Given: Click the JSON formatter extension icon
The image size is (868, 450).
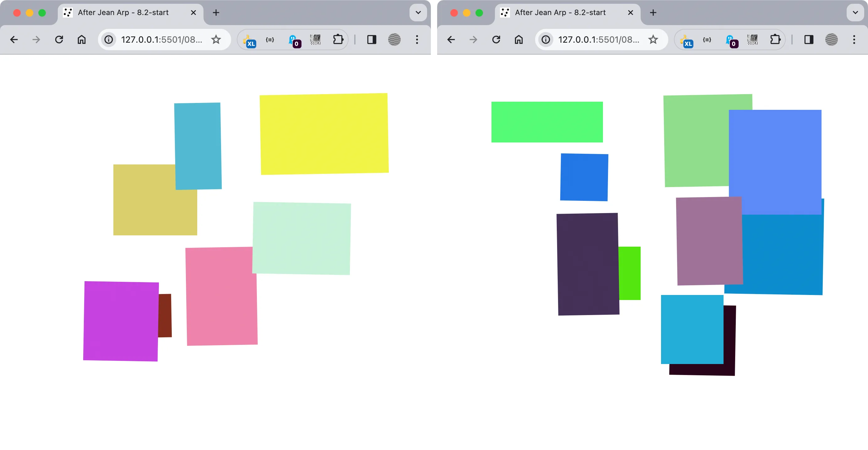Looking at the screenshot, I should coord(270,40).
